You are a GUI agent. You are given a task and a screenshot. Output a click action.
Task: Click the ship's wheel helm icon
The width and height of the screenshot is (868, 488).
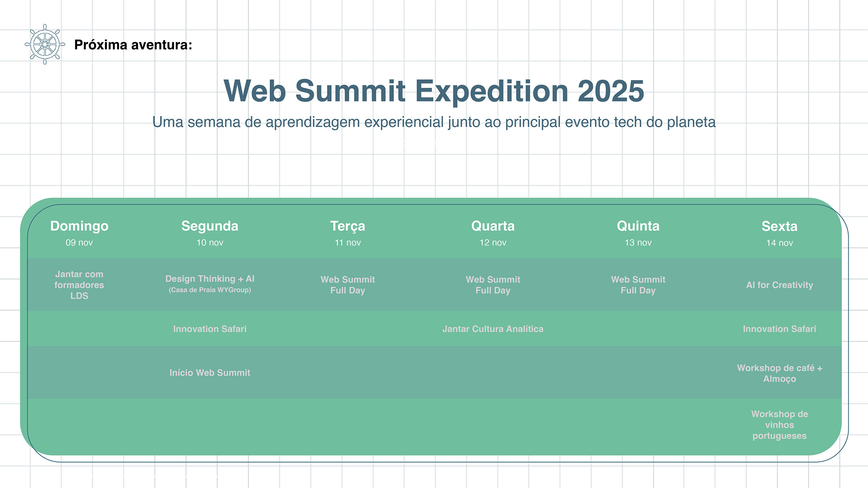point(45,44)
